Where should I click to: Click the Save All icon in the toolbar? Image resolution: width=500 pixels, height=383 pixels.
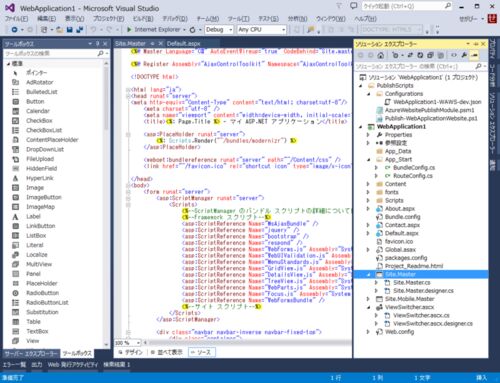click(80, 30)
